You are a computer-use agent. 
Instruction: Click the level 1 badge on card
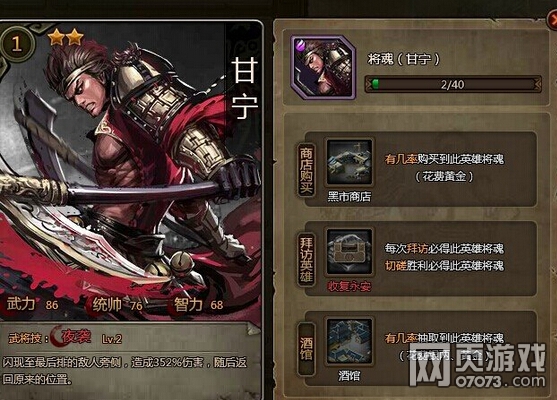coord(16,44)
